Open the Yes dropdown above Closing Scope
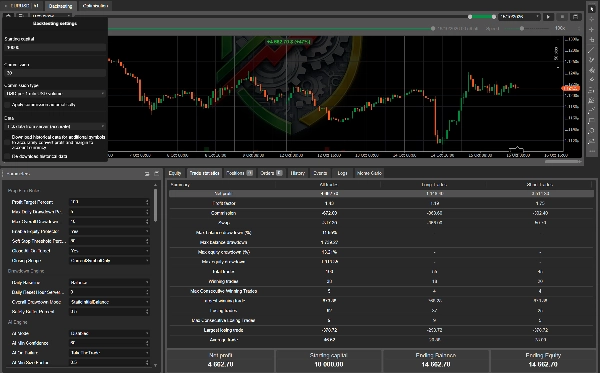This screenshot has width=600, height=373. (109, 251)
